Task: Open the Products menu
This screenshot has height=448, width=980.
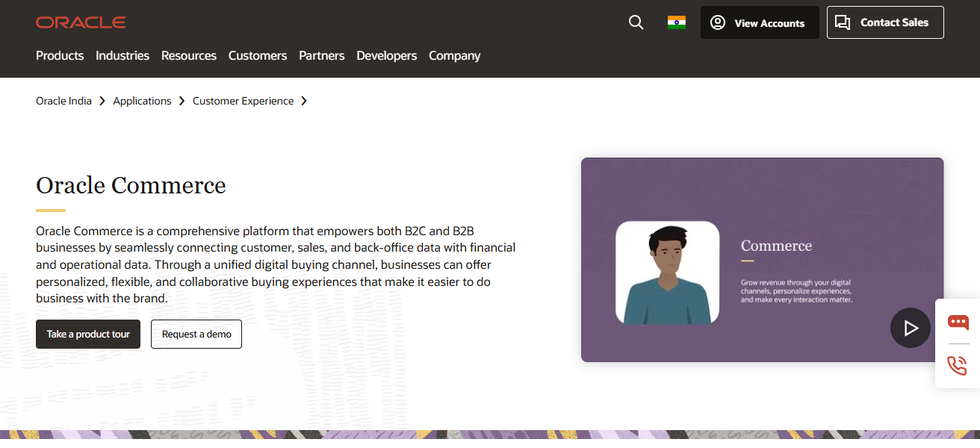Action: [60, 55]
